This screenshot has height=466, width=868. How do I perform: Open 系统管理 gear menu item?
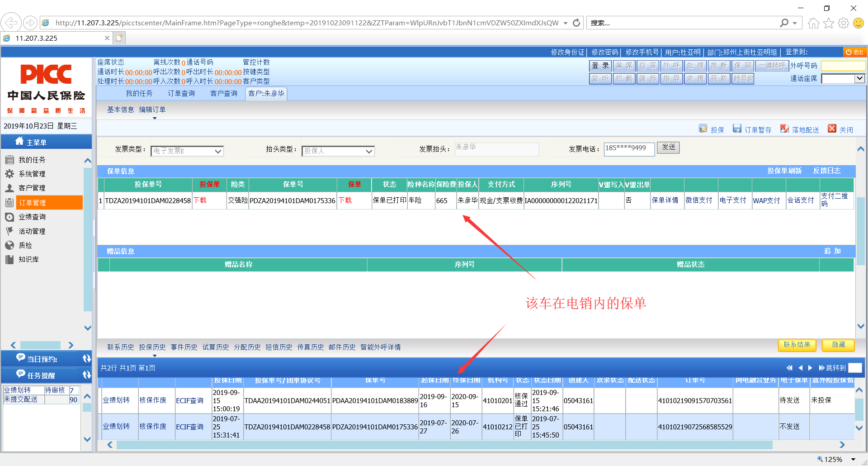tap(32, 174)
